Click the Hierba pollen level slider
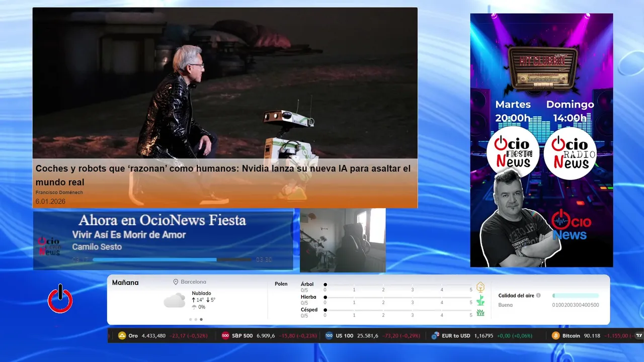This screenshot has width=644, height=362. (x=398, y=298)
